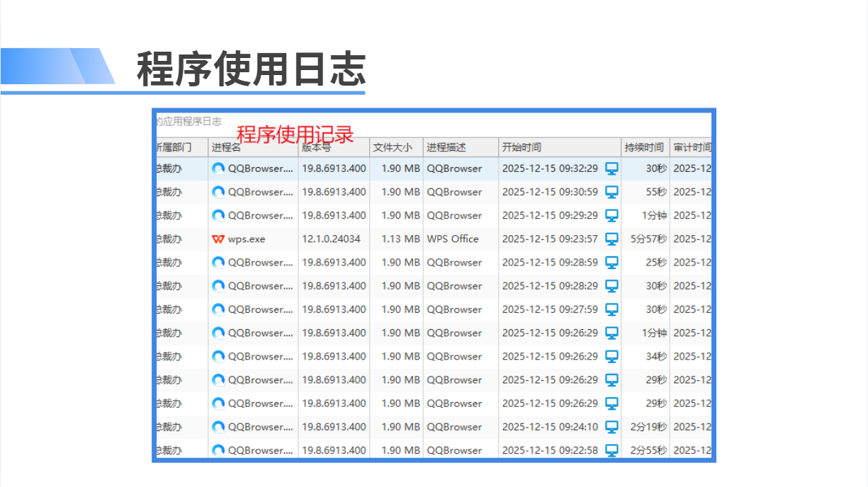Click the 1.13 MB file size cell

click(401, 239)
